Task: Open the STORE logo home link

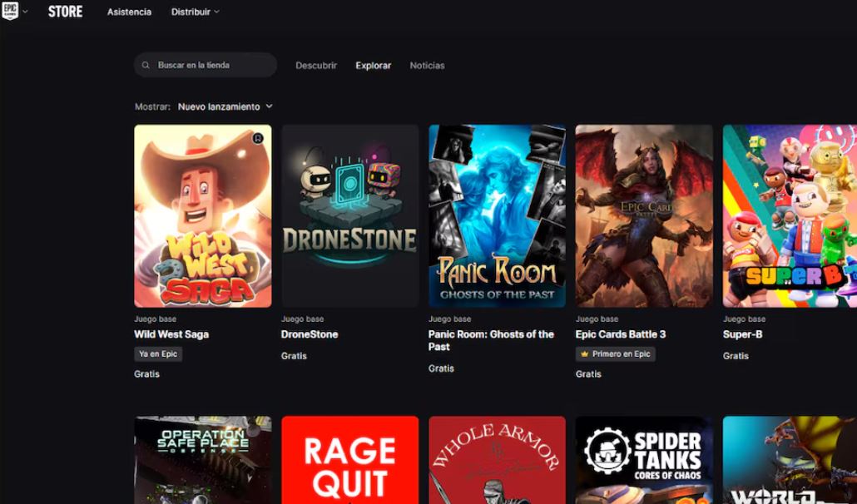Action: click(x=65, y=12)
